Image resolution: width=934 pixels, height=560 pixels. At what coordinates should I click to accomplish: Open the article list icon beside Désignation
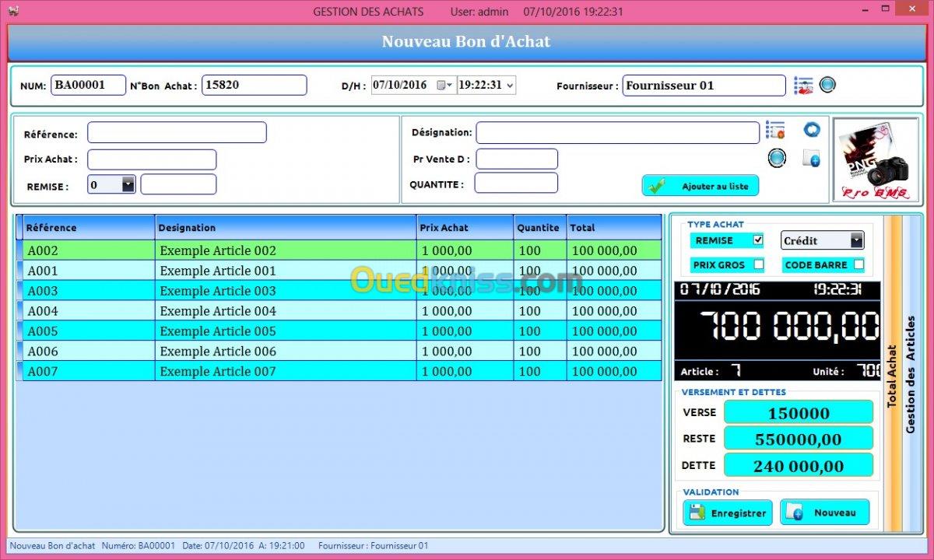tap(774, 130)
